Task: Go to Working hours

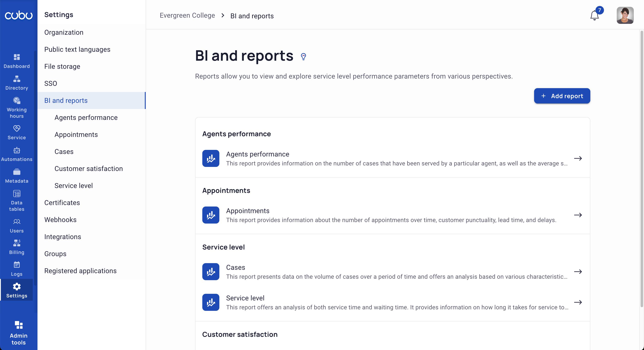Action: [16, 108]
